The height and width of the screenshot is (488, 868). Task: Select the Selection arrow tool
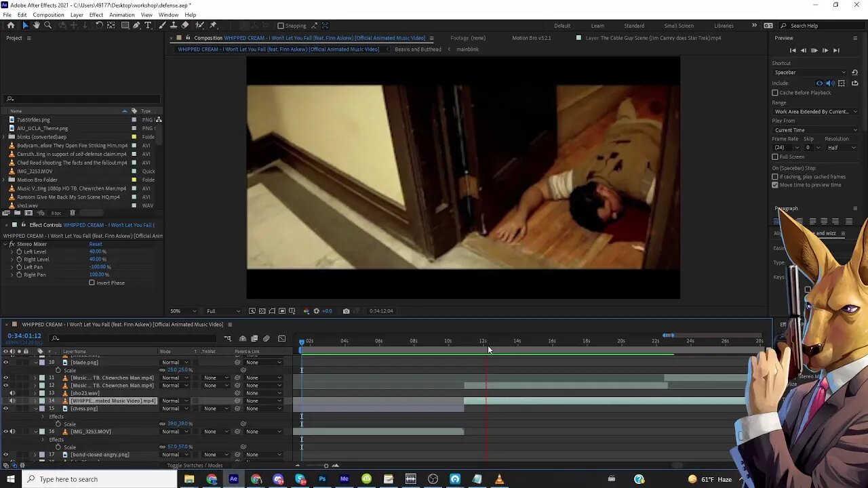[x=25, y=25]
